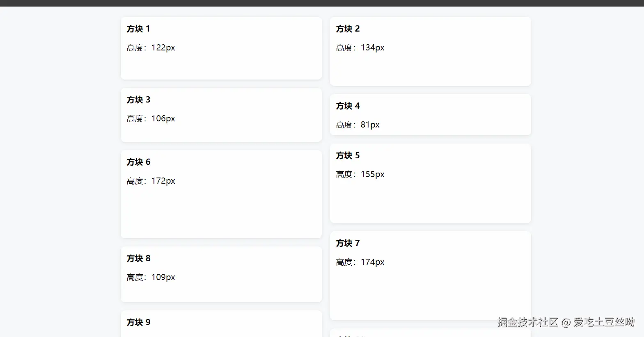Viewport: 644px width, 337px height.
Task: Select the 方块 3 card title
Action: (x=138, y=100)
